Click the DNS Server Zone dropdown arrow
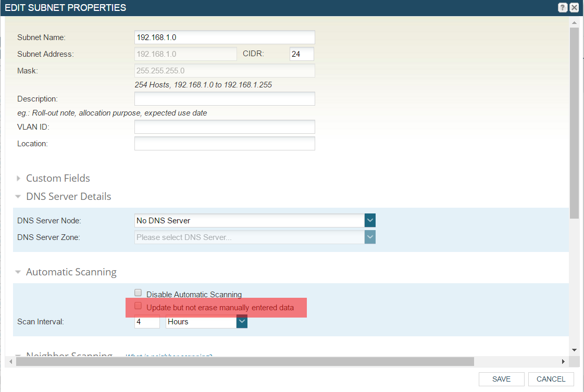Screen dimensions: 584x392 coord(370,237)
